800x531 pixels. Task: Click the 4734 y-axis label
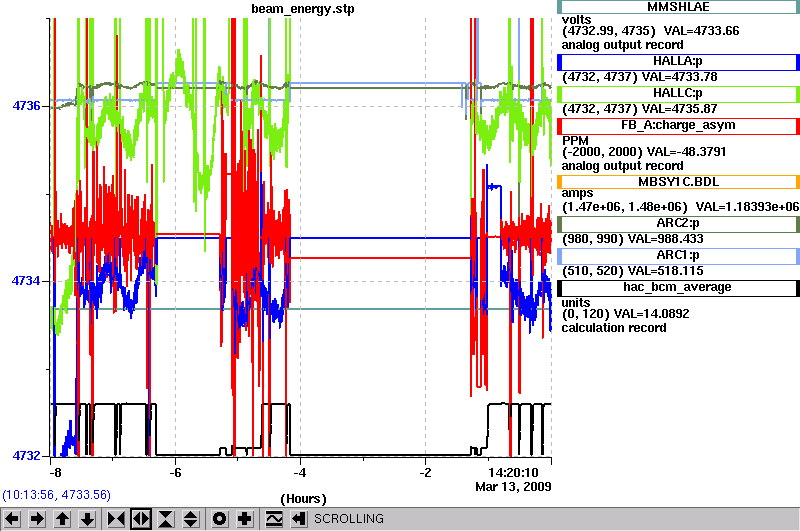pos(27,281)
